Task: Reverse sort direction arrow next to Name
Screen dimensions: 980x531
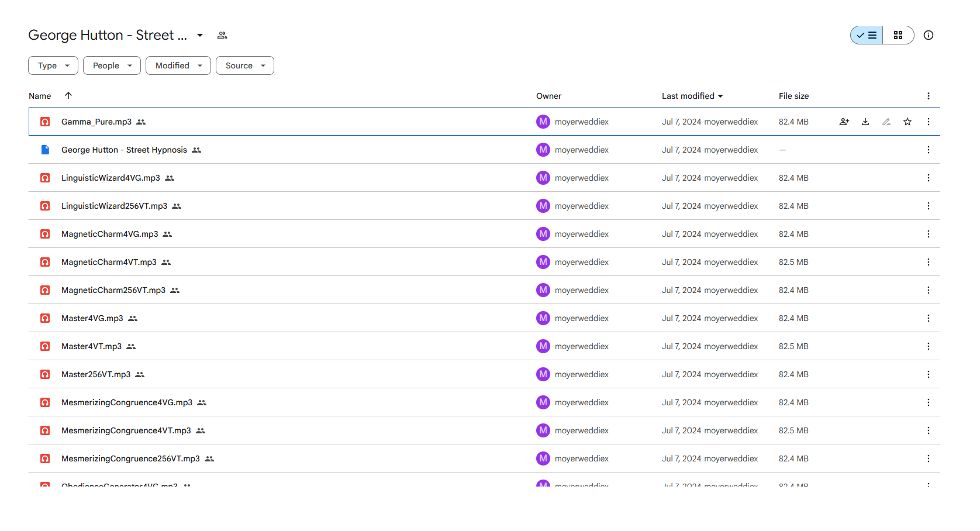Action: pyautogui.click(x=68, y=95)
